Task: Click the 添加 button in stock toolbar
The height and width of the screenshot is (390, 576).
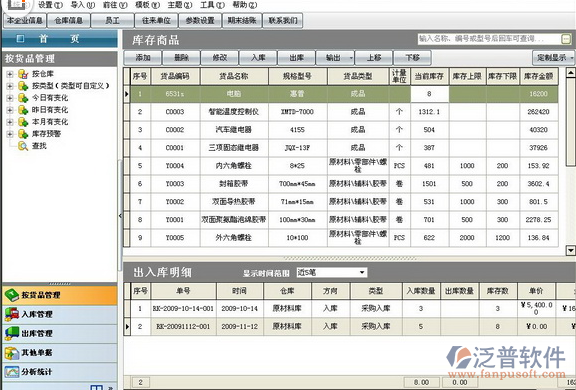Action: pyautogui.click(x=143, y=58)
